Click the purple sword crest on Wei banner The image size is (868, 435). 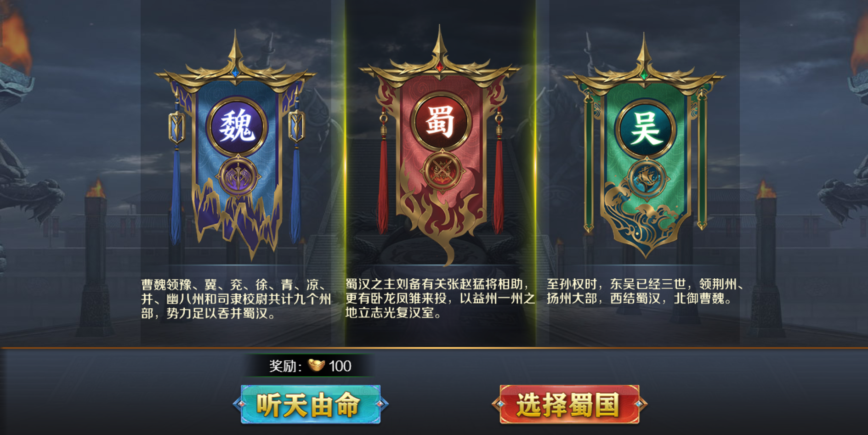coord(238,177)
